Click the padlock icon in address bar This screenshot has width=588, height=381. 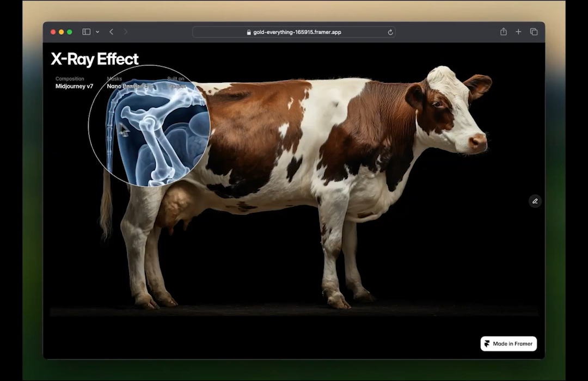(249, 32)
